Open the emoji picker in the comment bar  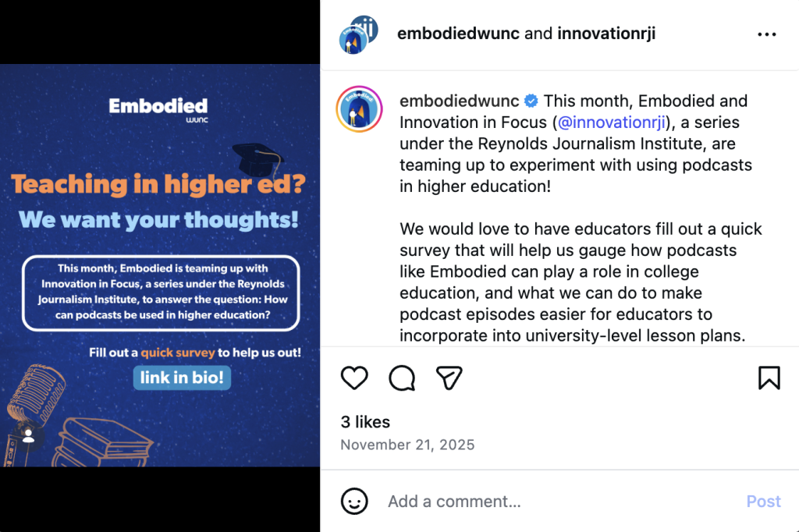(354, 501)
